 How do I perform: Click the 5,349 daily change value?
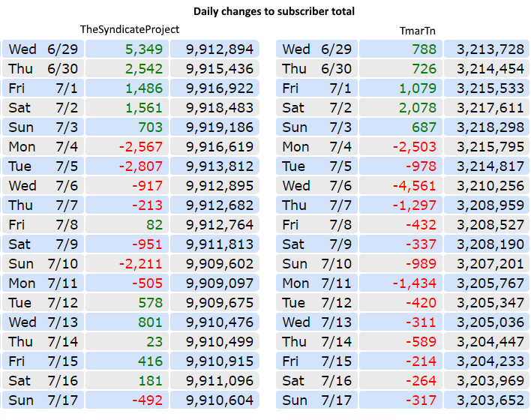coord(144,49)
